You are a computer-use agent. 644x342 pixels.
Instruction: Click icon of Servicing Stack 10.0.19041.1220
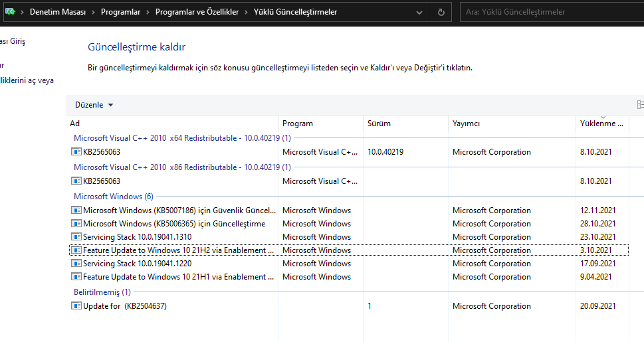point(76,264)
